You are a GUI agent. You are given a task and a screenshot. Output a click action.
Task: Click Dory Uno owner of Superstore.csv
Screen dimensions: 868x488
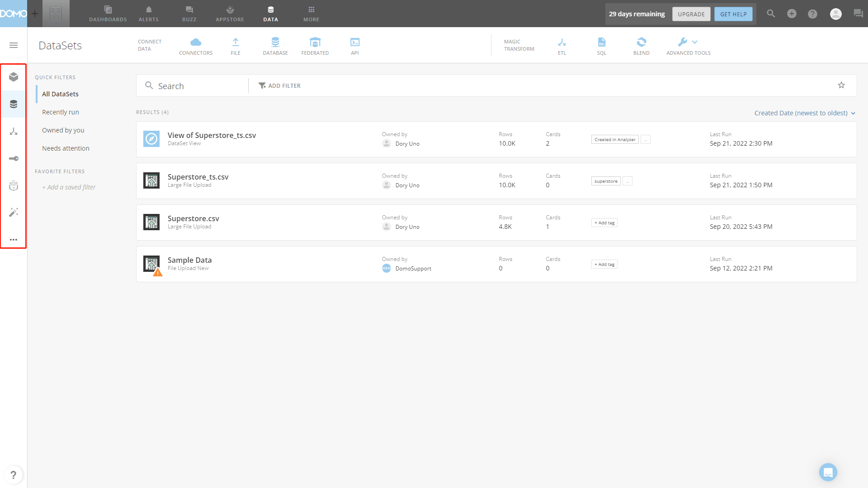tap(407, 227)
